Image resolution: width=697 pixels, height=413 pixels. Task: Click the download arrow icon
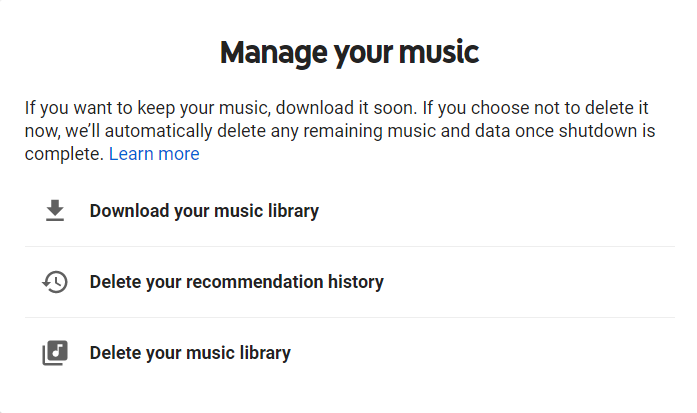coord(55,211)
